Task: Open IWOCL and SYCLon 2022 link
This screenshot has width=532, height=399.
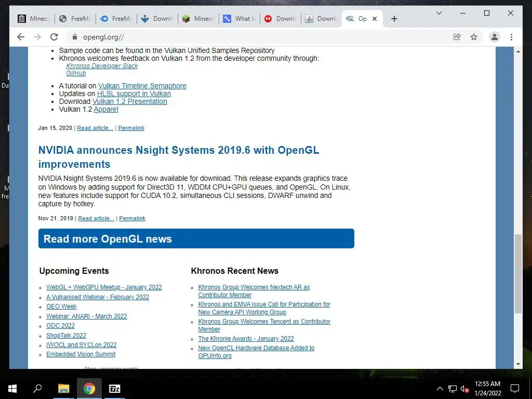Action: point(82,345)
